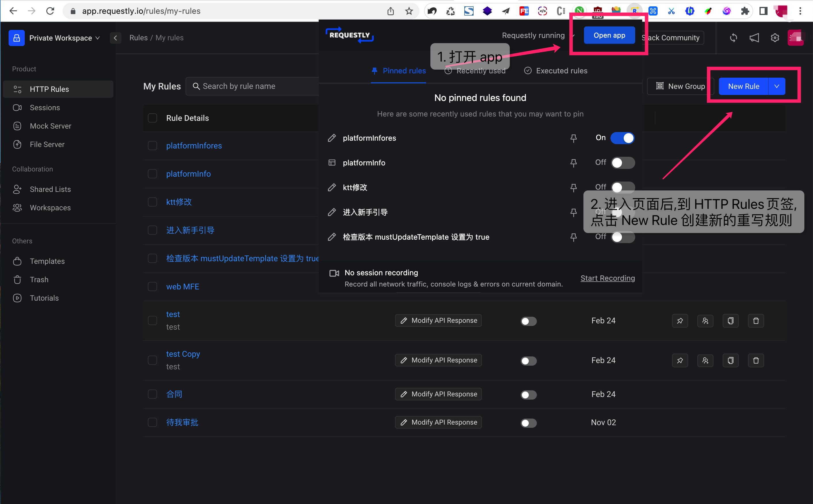Viewport: 813px width, 504px height.
Task: Select all rules via header checkbox
Action: coord(152,118)
